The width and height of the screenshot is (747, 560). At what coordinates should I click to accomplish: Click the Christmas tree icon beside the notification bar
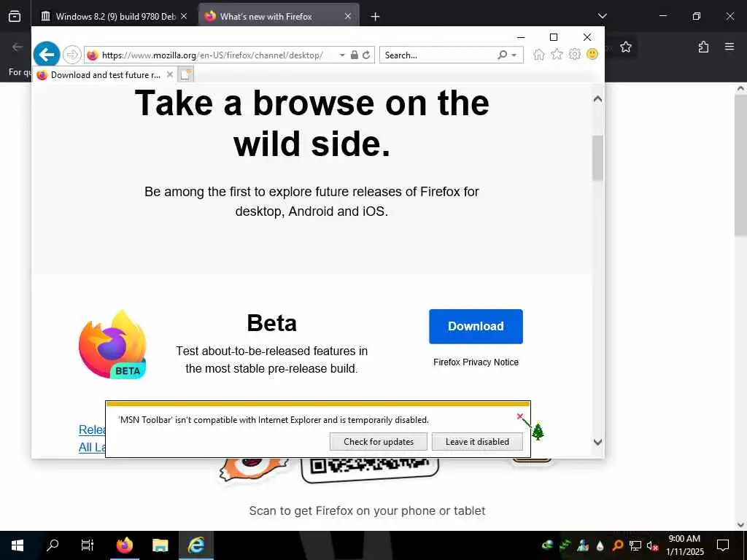tap(538, 431)
